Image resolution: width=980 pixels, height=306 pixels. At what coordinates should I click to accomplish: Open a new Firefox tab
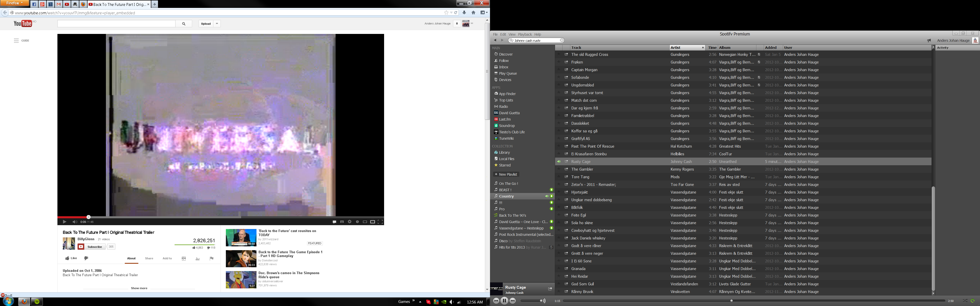pyautogui.click(x=154, y=5)
